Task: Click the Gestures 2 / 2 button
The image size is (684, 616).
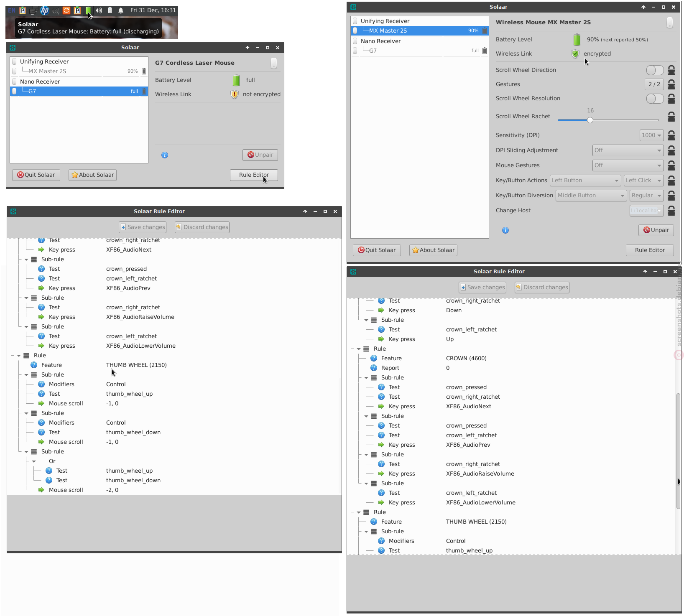Action: (x=654, y=84)
